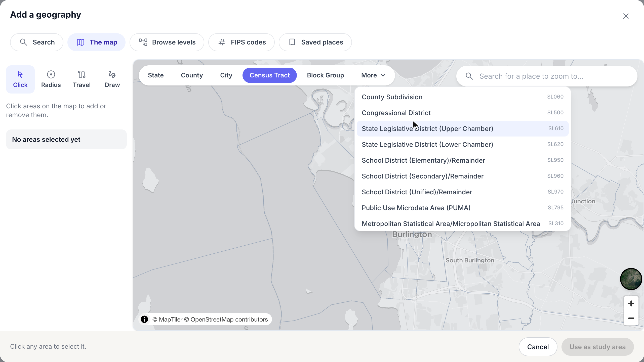
Task: Click the Burlington label on the map
Action: 412,234
